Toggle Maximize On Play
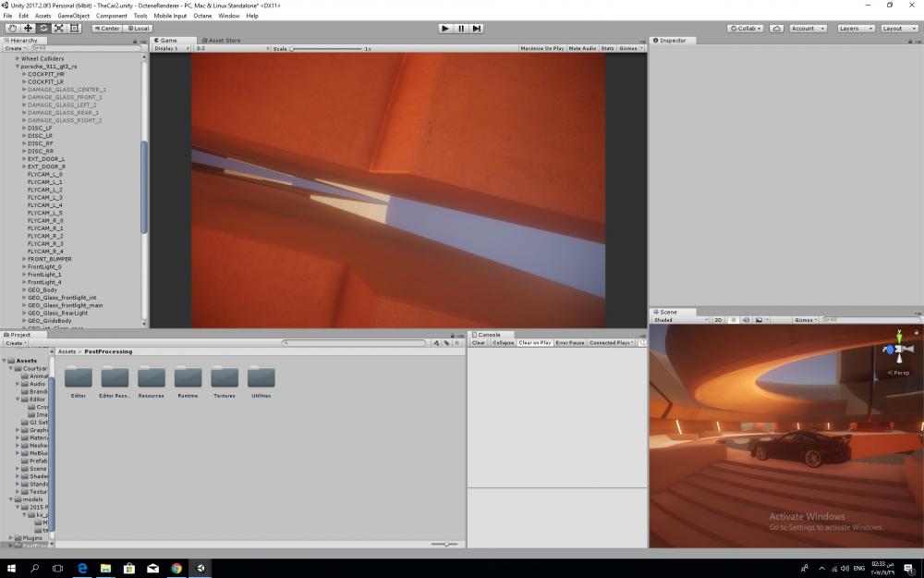This screenshot has height=578, width=924. coord(541,48)
